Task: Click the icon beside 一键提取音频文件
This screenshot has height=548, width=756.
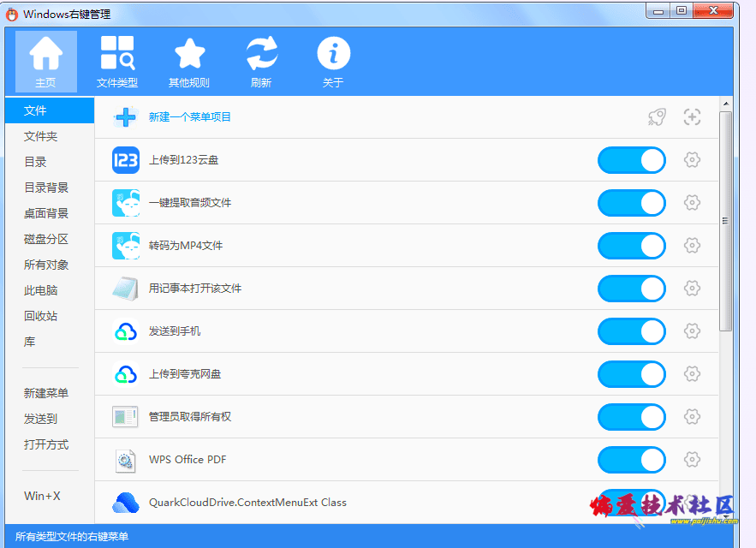Action: tap(126, 203)
